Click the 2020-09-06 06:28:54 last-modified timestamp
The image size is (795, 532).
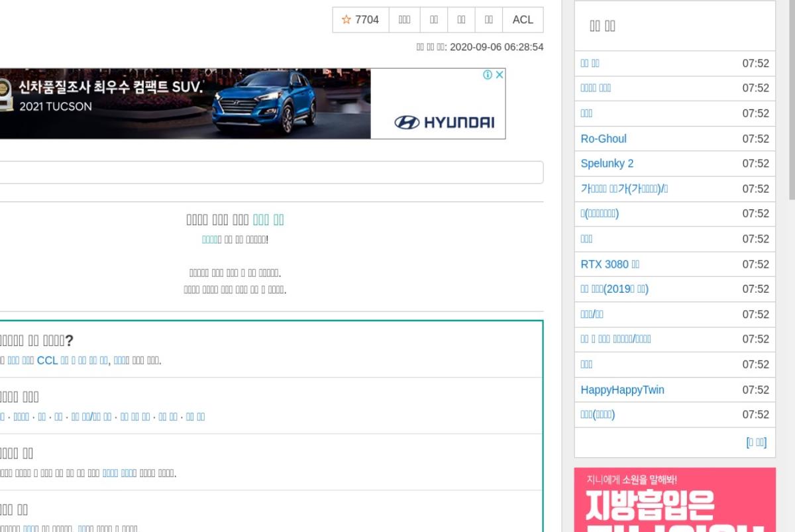(x=496, y=47)
